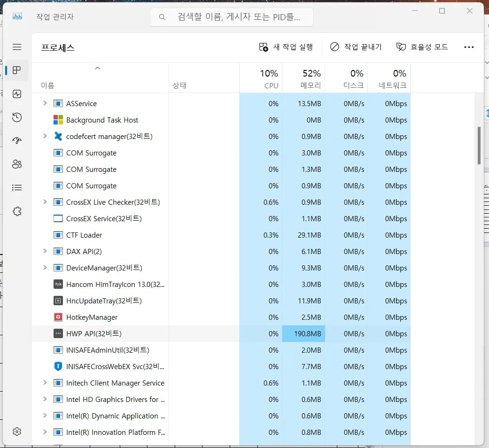489x448 pixels.
Task: Open the Services page in the sidebar
Action: [17, 211]
